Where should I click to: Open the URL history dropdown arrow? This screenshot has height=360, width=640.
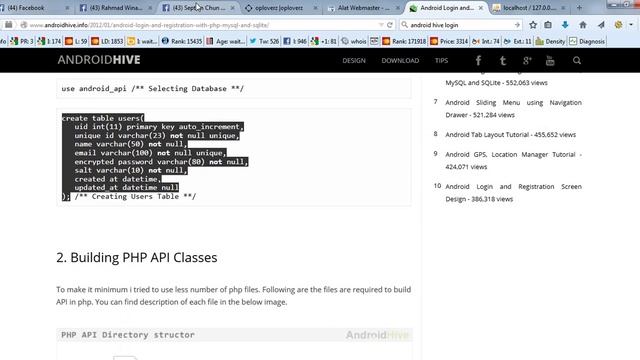[381, 25]
